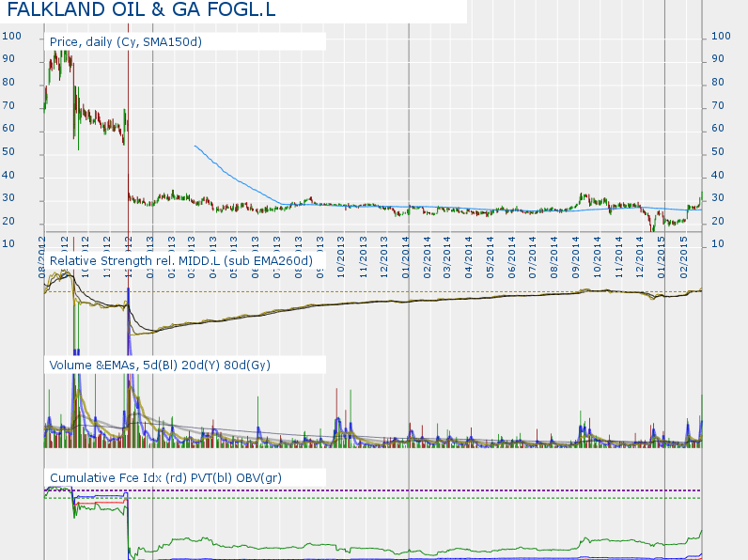The width and height of the screenshot is (748, 560).
Task: Click the 40 value on right price axis
Action: tap(718, 175)
